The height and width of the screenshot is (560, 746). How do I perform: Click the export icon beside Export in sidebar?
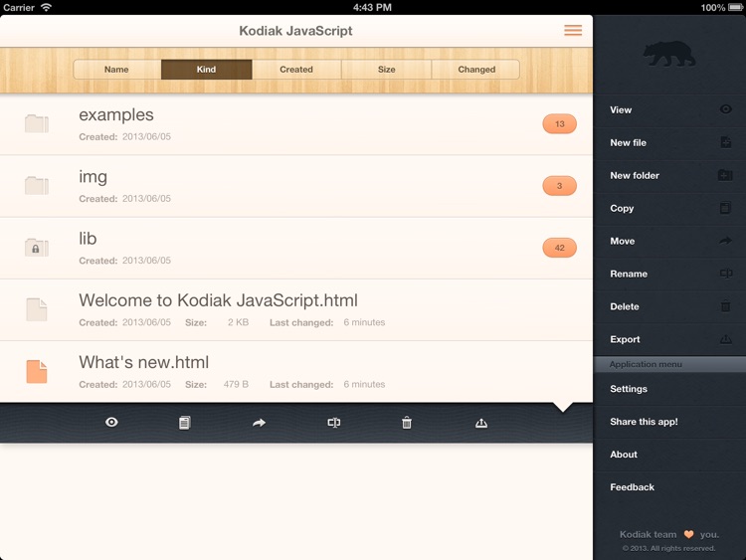tap(725, 339)
